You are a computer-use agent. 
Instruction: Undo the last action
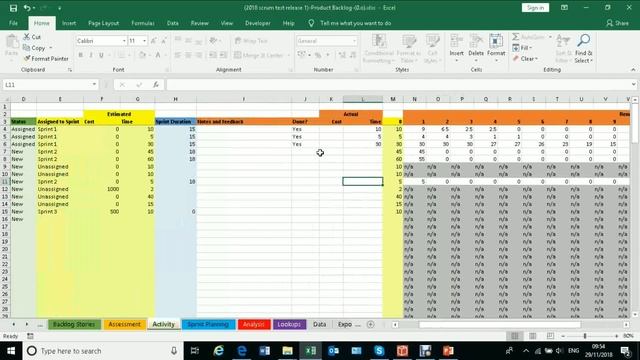coord(27,8)
